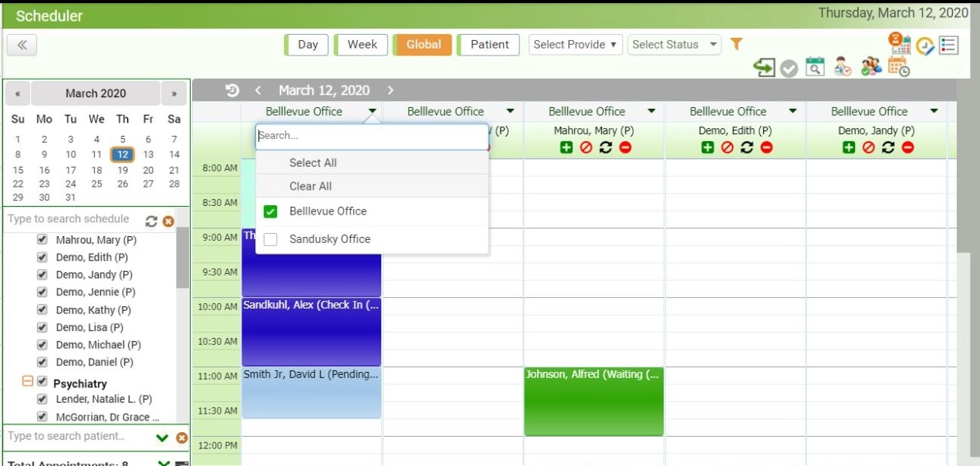Switch to the Week view tab

[x=360, y=44]
